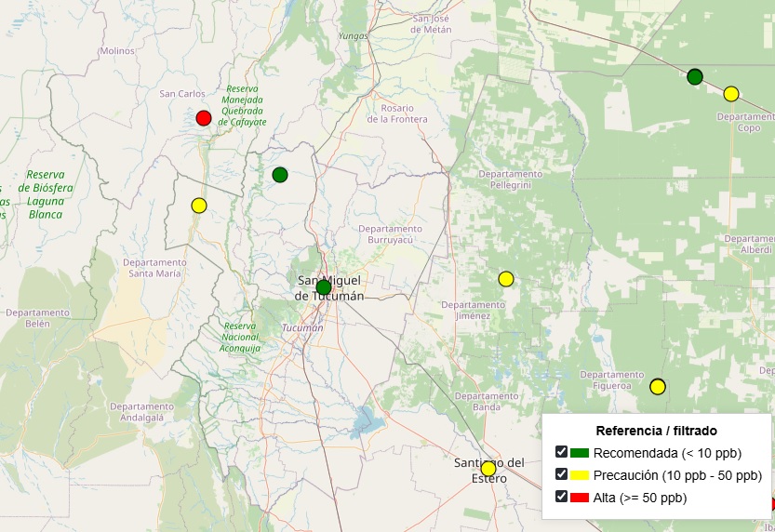Image resolution: width=775 pixels, height=532 pixels.
Task: Disable the Alta (>= 50 ppb) checkbox
Action: (x=561, y=497)
